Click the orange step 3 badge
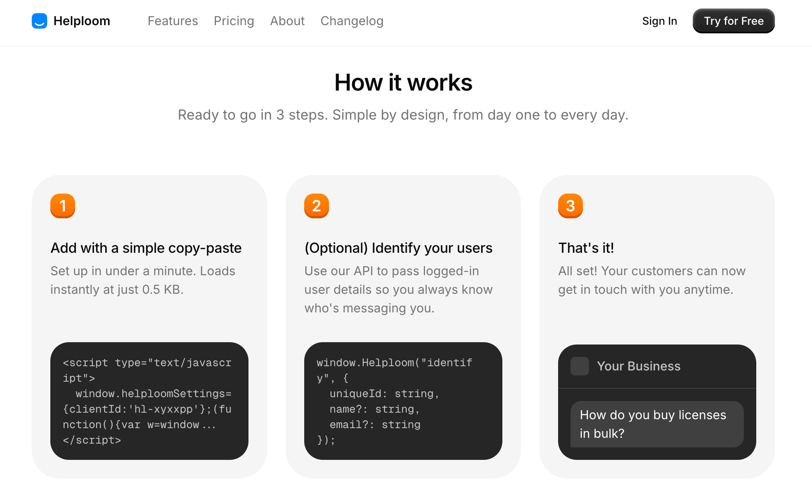This screenshot has width=812, height=504. pos(570,206)
